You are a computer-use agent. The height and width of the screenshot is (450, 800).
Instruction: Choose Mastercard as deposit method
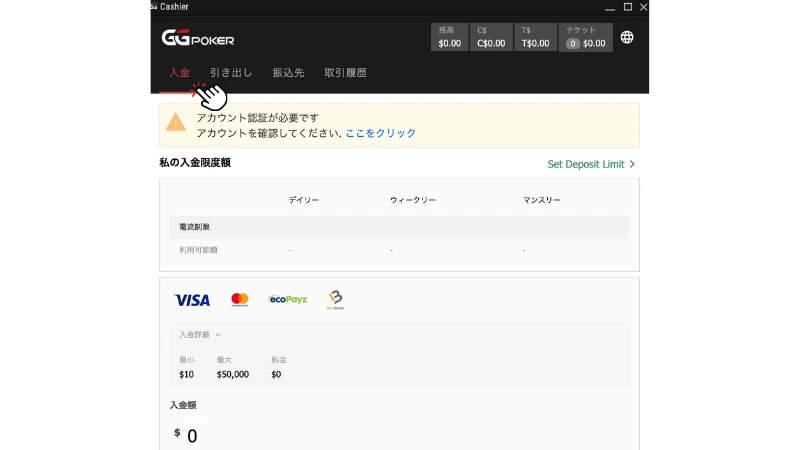240,299
